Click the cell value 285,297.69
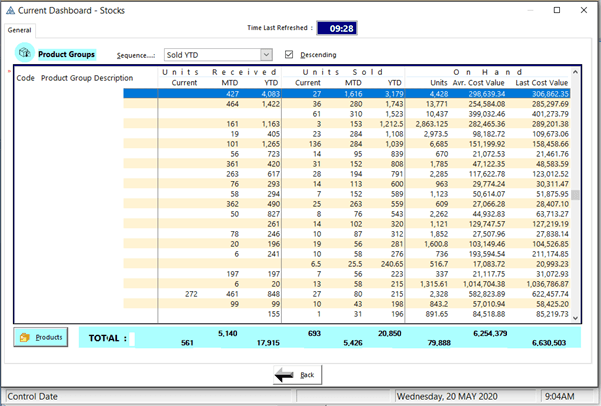The width and height of the screenshot is (601, 406). 550,104
